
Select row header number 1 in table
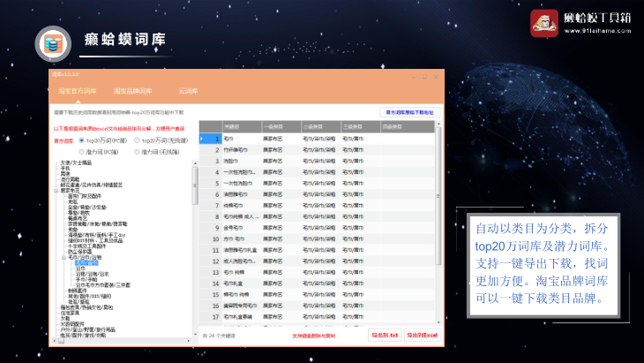click(211, 139)
